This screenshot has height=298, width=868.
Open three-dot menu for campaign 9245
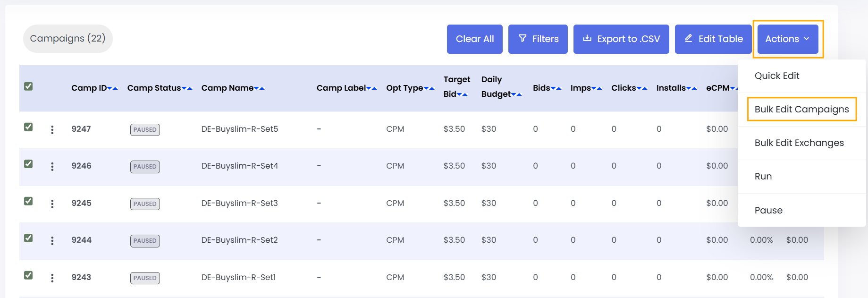click(52, 204)
